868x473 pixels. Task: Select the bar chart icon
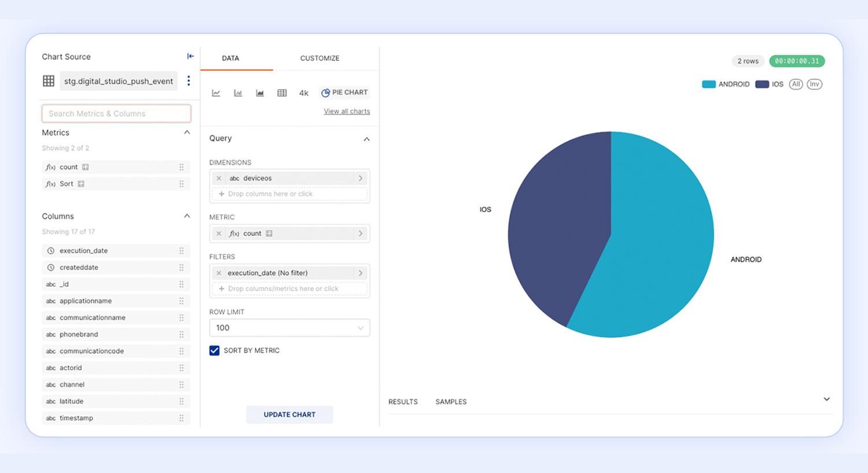(238, 93)
